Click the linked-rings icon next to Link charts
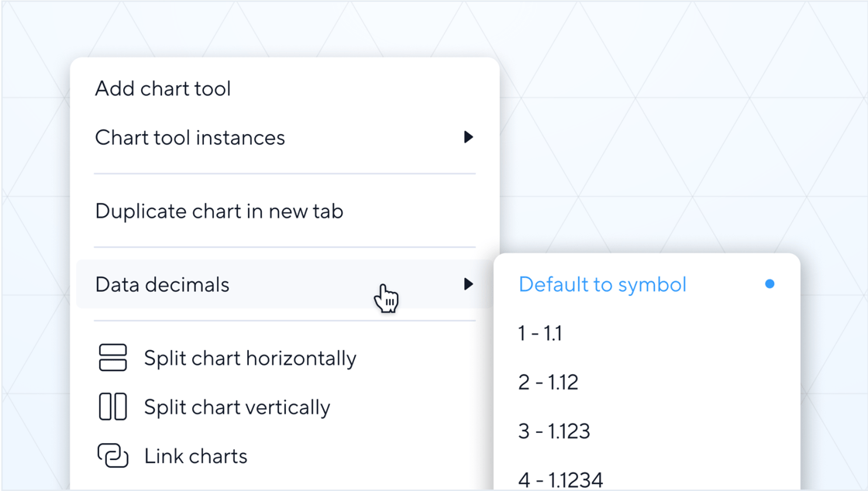Viewport: 868px width, 491px height. click(113, 456)
